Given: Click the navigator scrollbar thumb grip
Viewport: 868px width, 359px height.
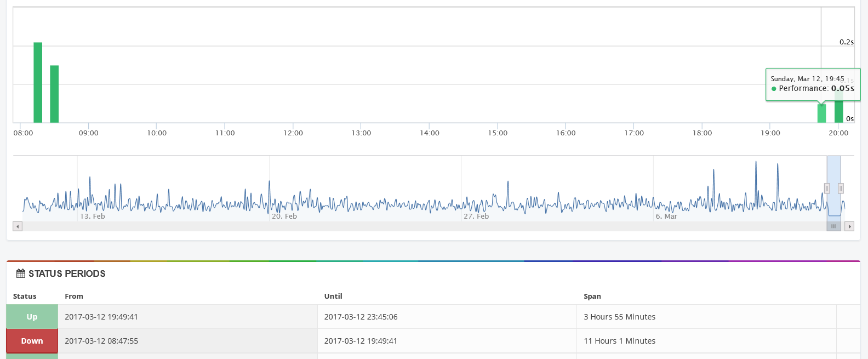Looking at the screenshot, I should (833, 226).
